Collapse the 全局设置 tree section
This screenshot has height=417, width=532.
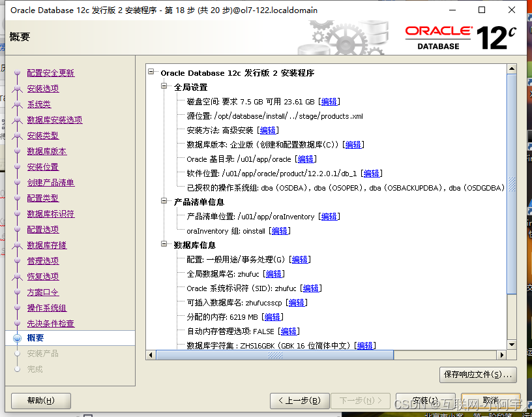click(x=164, y=86)
